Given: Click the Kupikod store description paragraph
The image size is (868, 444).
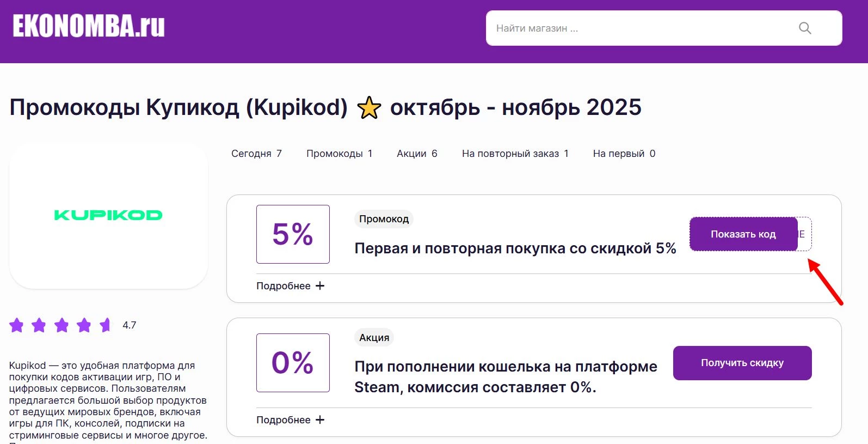Looking at the screenshot, I should click(x=108, y=402).
